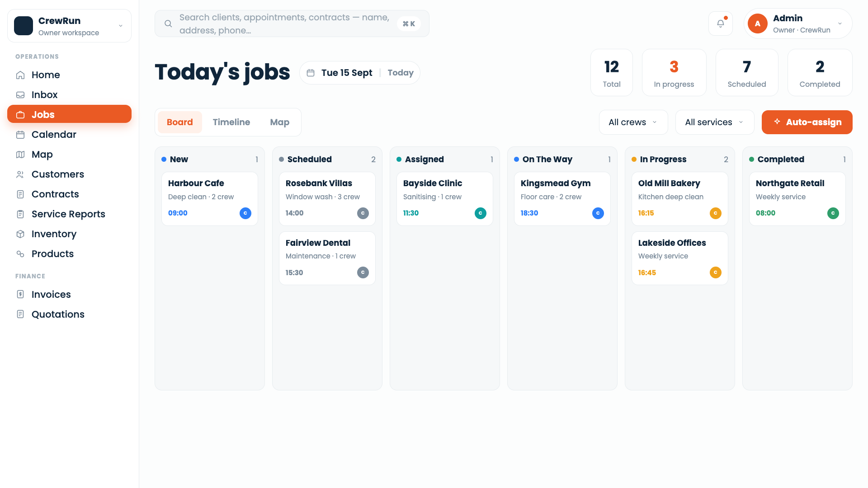868x488 pixels.
Task: Click the Map sidebar icon
Action: pos(20,155)
